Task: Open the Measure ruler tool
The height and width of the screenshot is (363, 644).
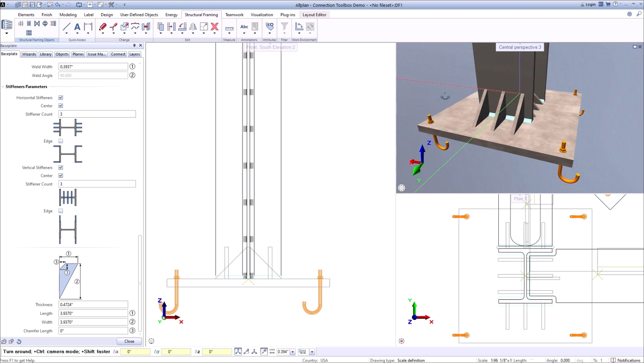Action: tap(229, 28)
